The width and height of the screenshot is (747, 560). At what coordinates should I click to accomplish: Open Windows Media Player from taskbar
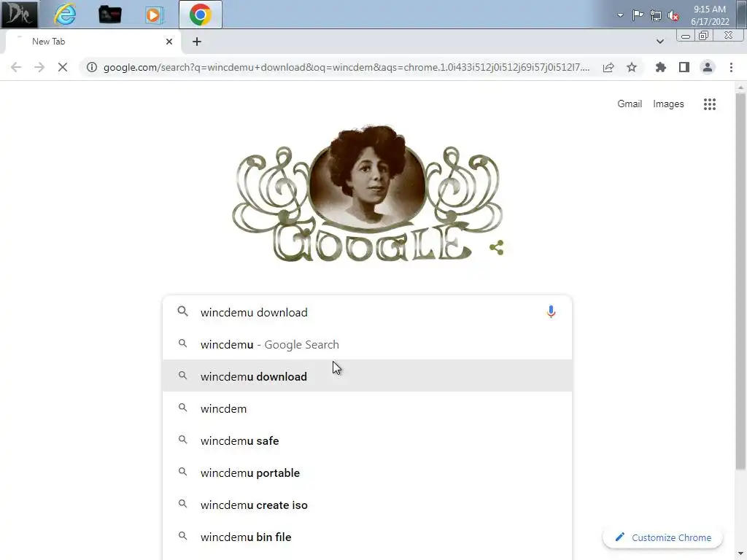point(154,15)
